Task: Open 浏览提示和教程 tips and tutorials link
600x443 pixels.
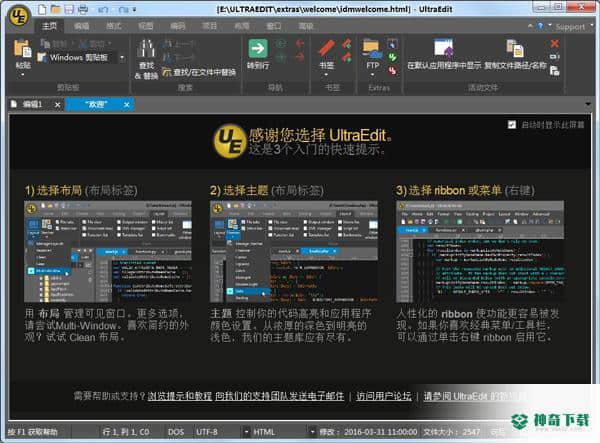Action: point(180,396)
